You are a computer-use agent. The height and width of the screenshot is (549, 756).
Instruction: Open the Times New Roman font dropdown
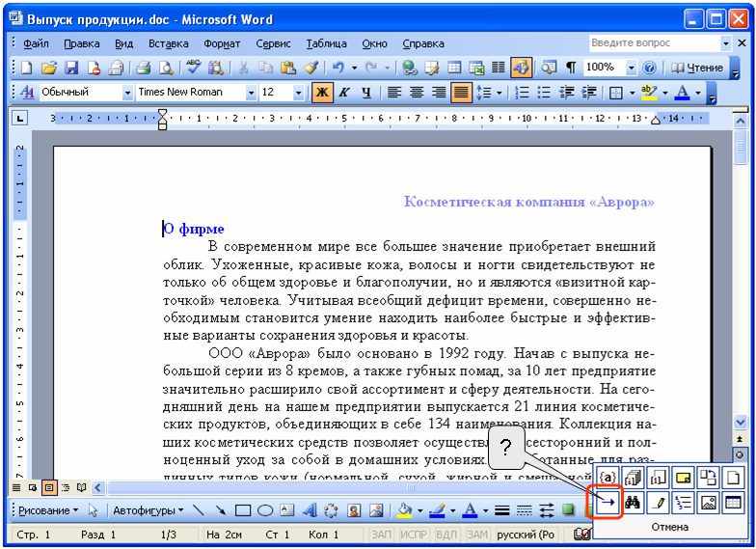(251, 93)
